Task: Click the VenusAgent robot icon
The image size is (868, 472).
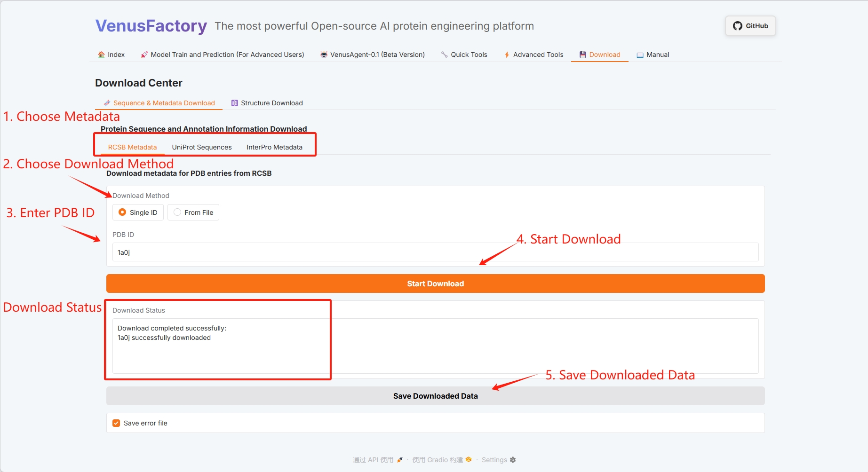Action: point(324,55)
